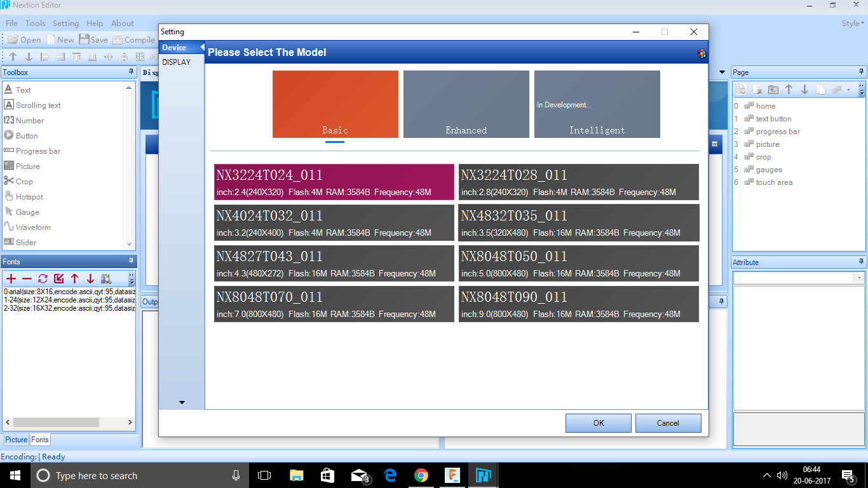This screenshot has width=868, height=488.
Task: Choose the Enhanced model series tile
Action: click(x=466, y=104)
